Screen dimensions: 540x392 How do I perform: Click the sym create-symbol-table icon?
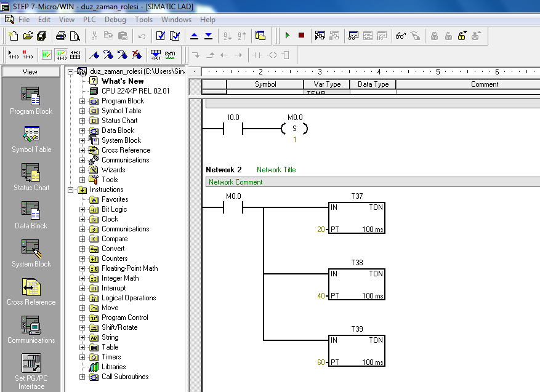tap(170, 55)
